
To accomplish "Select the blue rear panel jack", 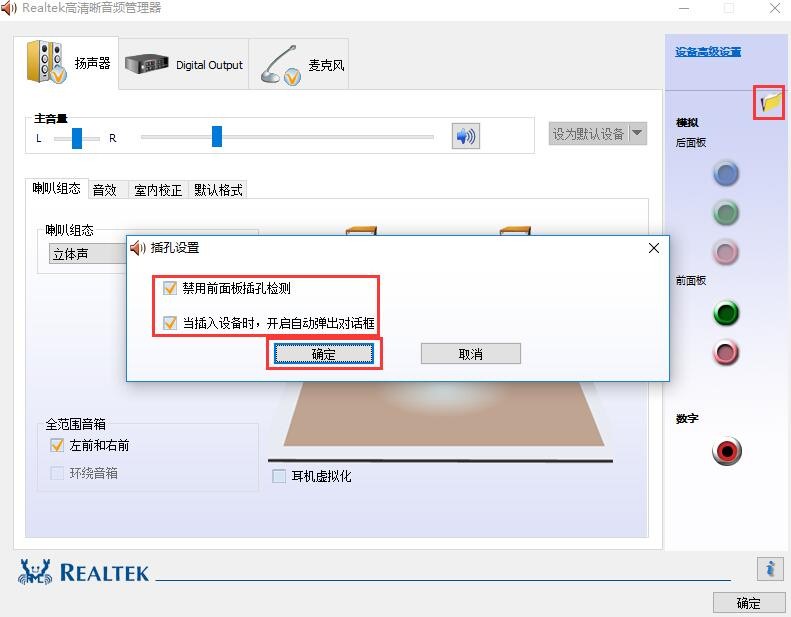I will 726,174.
